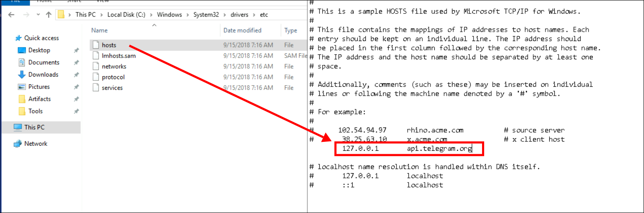Click the date modified cell for networks

click(x=248, y=66)
